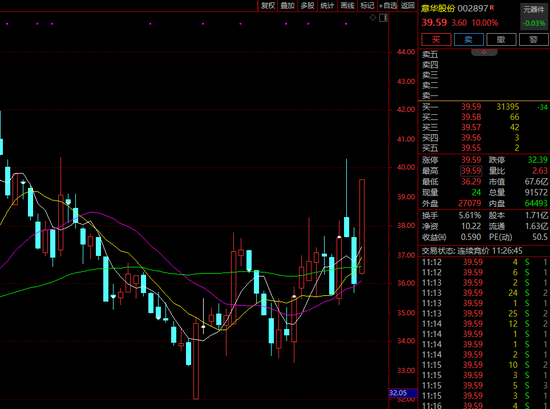Image resolution: width=550 pixels, height=409 pixels.
Task: Open the 元器件 sector box
Action: pos(534,16)
